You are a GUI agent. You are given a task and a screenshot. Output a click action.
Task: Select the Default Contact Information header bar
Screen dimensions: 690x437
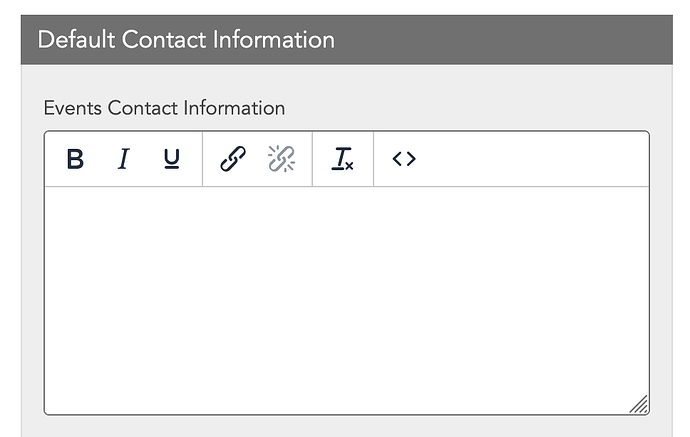coord(347,40)
